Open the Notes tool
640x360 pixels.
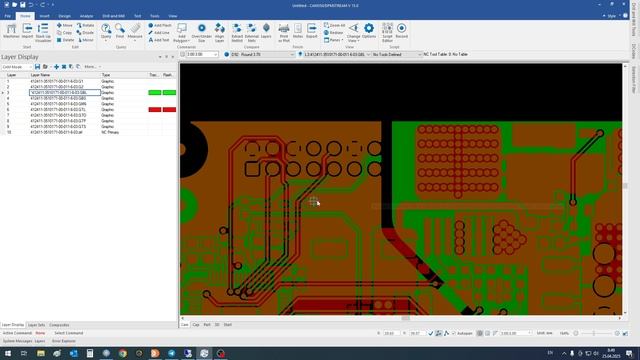point(298,31)
